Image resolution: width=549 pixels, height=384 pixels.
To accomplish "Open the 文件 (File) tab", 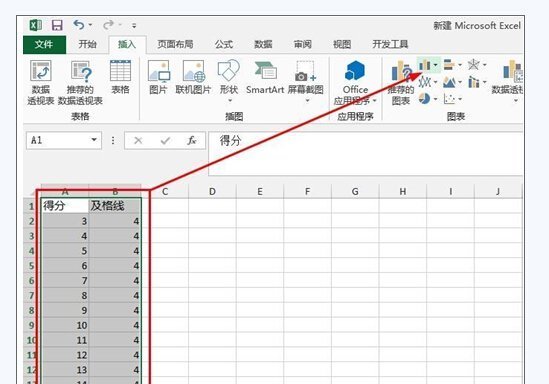I will pyautogui.click(x=44, y=44).
